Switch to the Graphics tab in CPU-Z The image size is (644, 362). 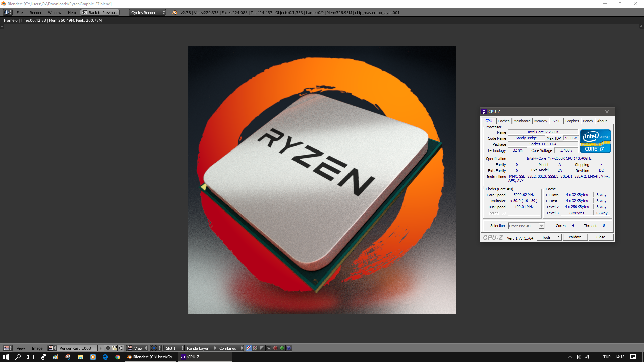(572, 121)
